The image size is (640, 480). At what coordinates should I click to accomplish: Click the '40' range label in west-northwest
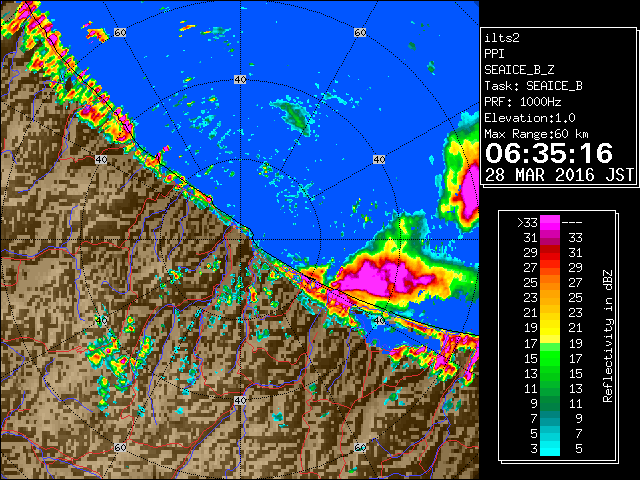pos(101,160)
